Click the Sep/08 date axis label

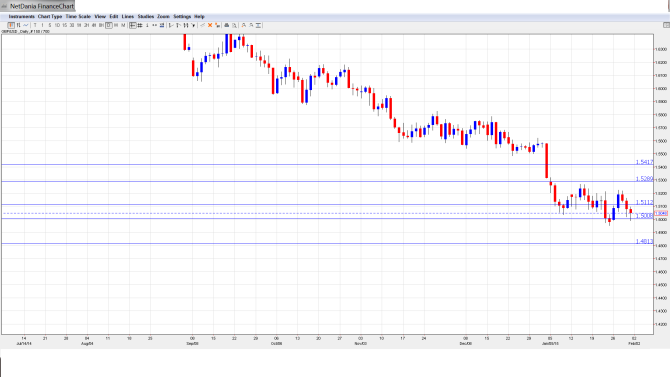pos(192,343)
